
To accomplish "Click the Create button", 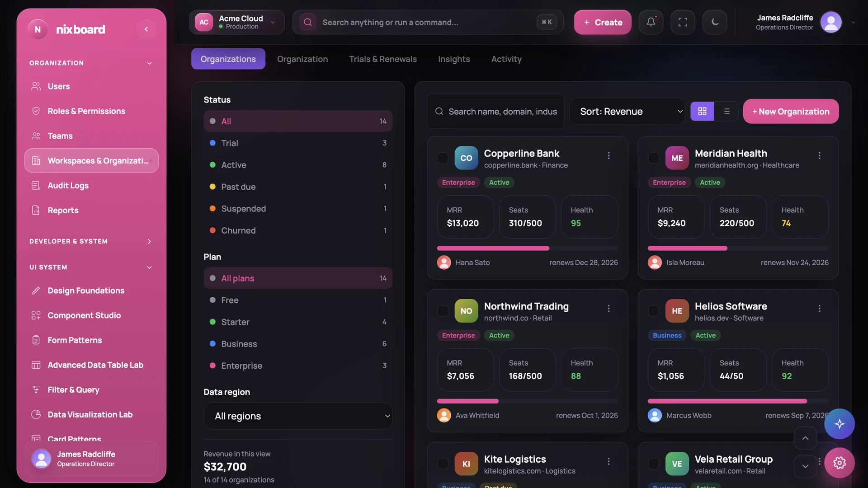I will point(603,22).
